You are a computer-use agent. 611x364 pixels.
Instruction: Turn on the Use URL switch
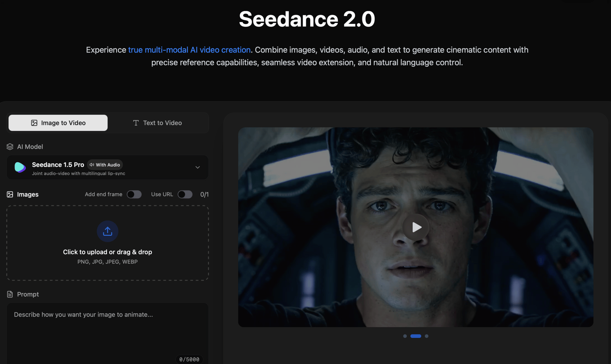[185, 194]
